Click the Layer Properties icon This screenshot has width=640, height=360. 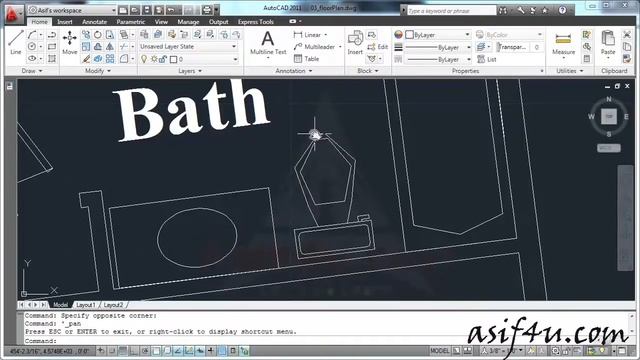pos(144,34)
